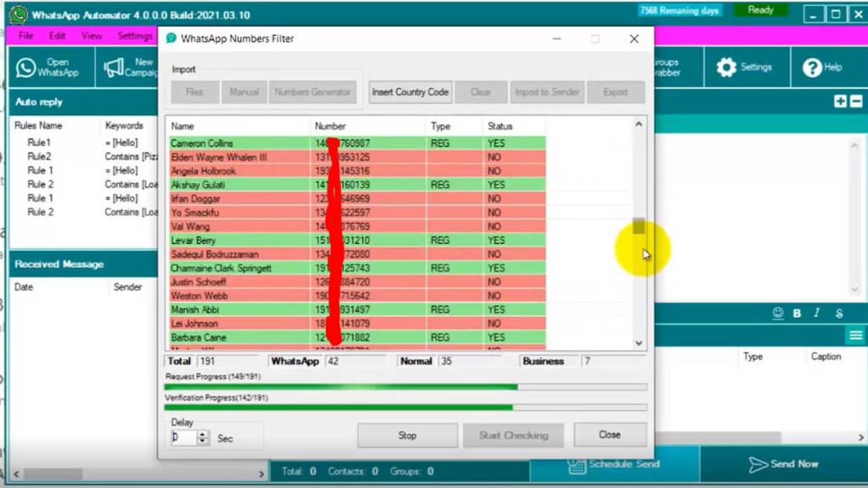Viewport: 868px width, 488px height.
Task: Apply strikethrough with the S icon
Action: click(x=837, y=313)
